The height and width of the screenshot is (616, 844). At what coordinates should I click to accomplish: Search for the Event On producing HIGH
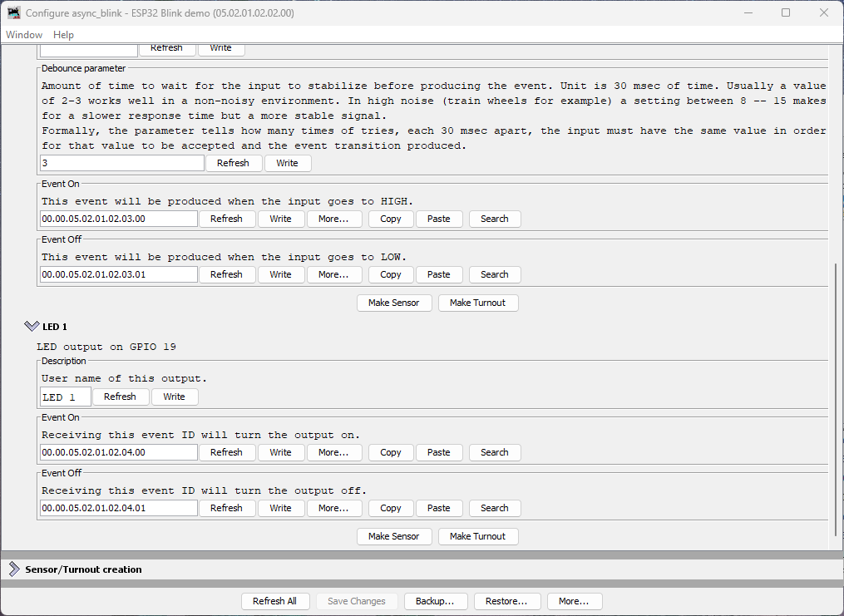click(495, 219)
